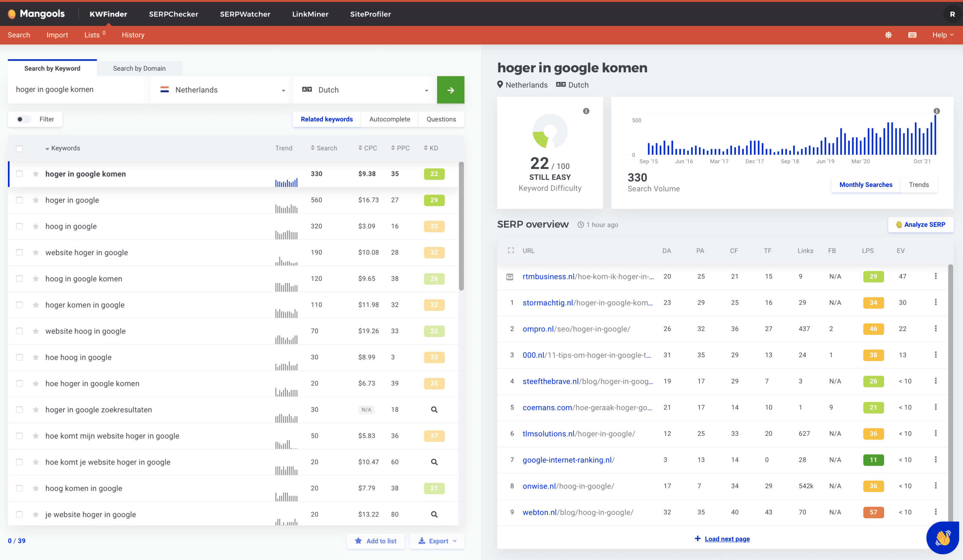
Task: Open the History link
Action: (x=133, y=35)
